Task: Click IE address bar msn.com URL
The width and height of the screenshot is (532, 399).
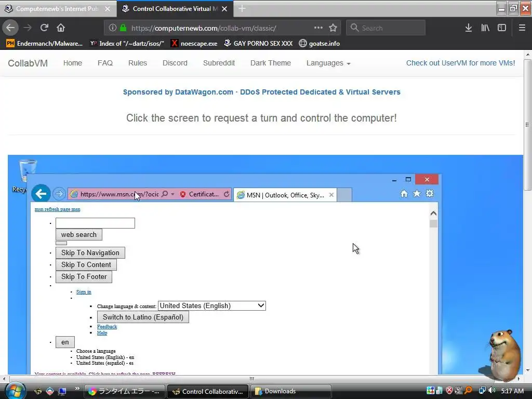Action: [x=119, y=194]
